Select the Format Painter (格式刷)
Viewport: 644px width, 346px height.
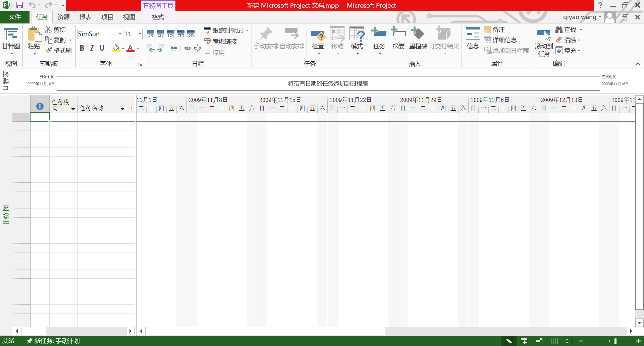[59, 50]
